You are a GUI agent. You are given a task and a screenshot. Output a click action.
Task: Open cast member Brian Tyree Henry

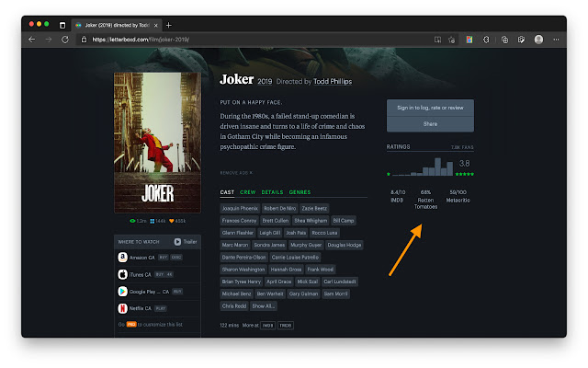(241, 282)
